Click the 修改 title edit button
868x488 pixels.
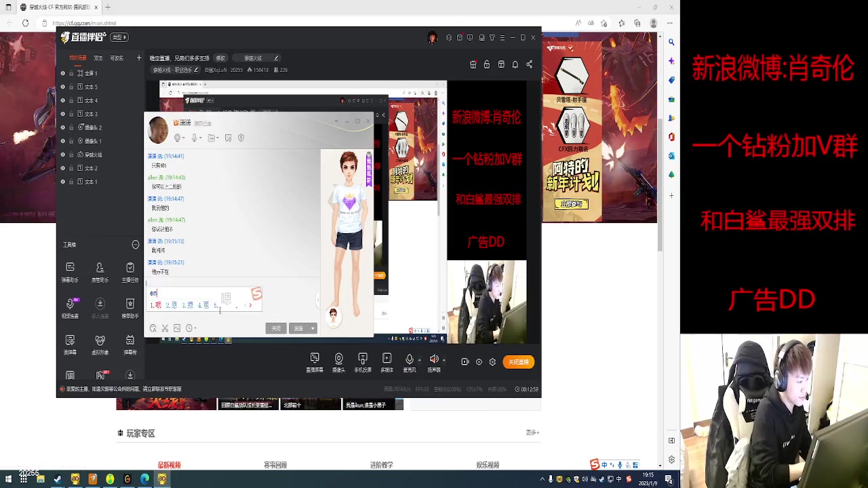[220, 58]
